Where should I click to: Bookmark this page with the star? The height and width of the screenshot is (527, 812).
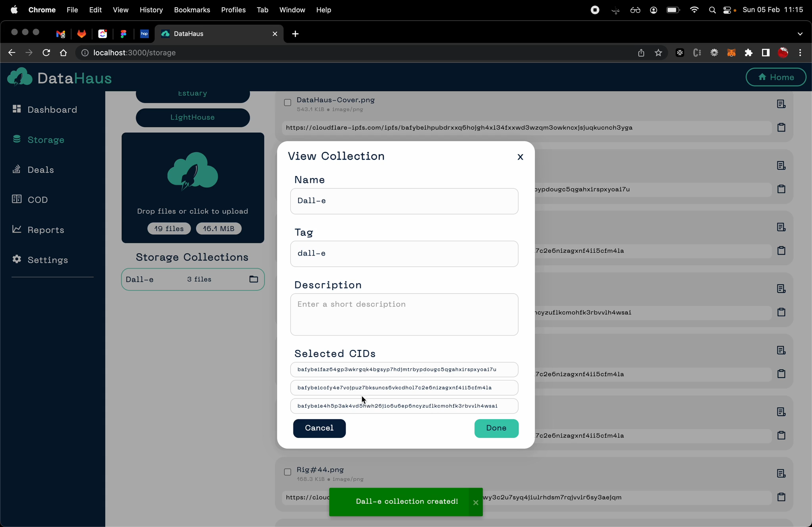[659, 53]
